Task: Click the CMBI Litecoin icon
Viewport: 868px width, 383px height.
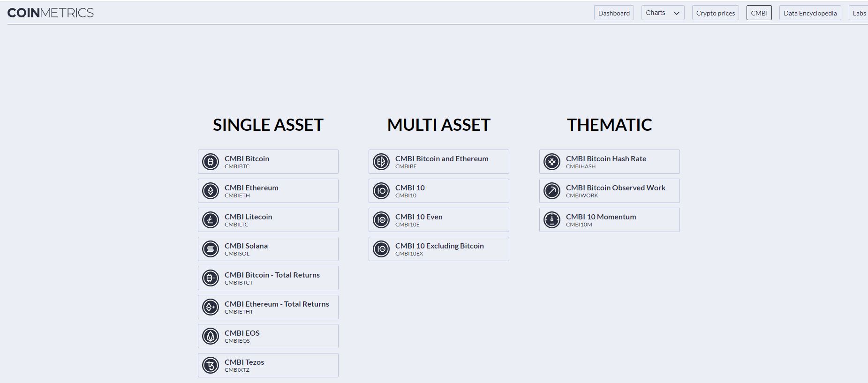Action: click(211, 220)
